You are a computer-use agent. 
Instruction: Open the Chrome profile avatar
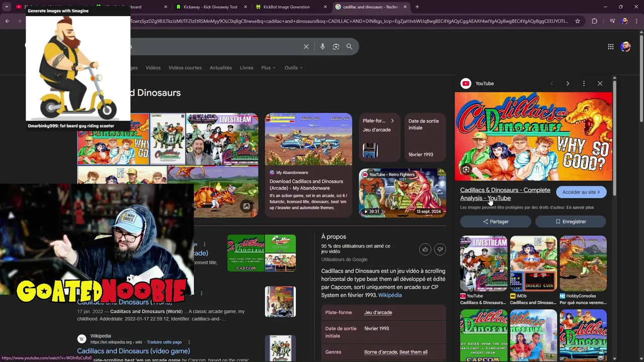click(x=624, y=21)
